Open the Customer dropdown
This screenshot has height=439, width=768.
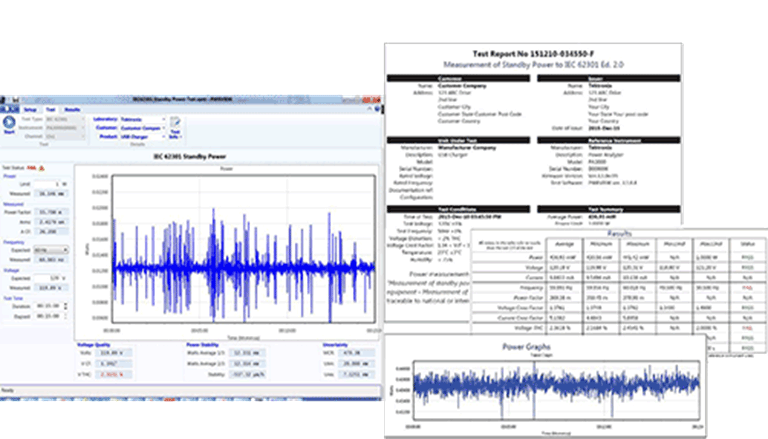tap(143, 128)
